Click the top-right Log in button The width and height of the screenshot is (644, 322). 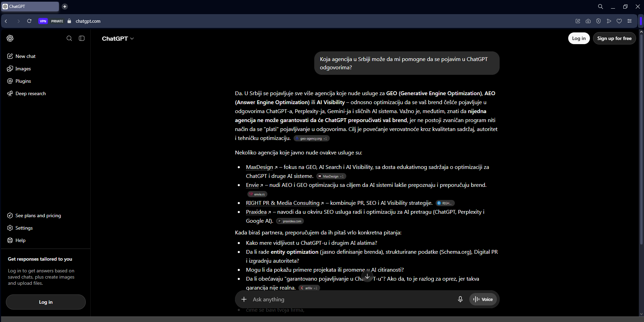(579, 38)
